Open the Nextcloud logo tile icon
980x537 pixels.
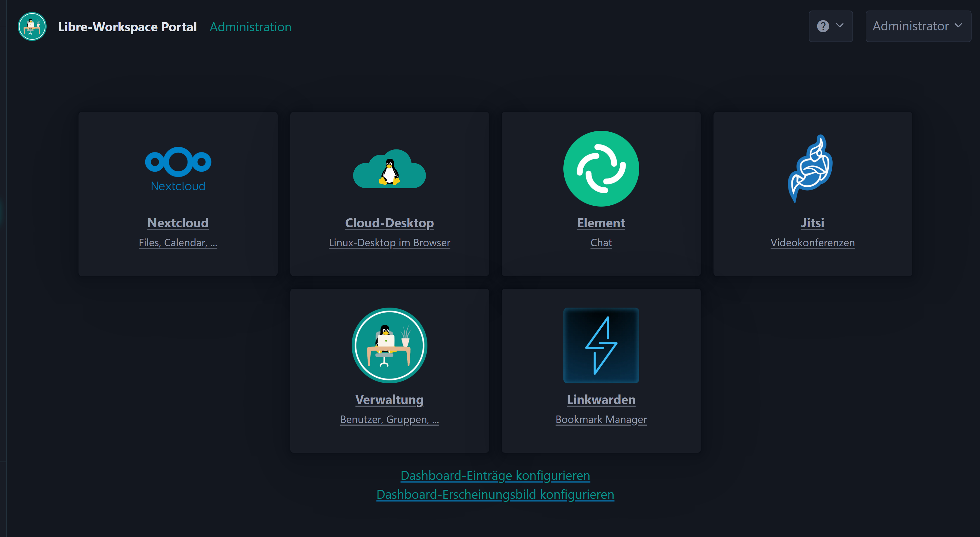tap(178, 169)
